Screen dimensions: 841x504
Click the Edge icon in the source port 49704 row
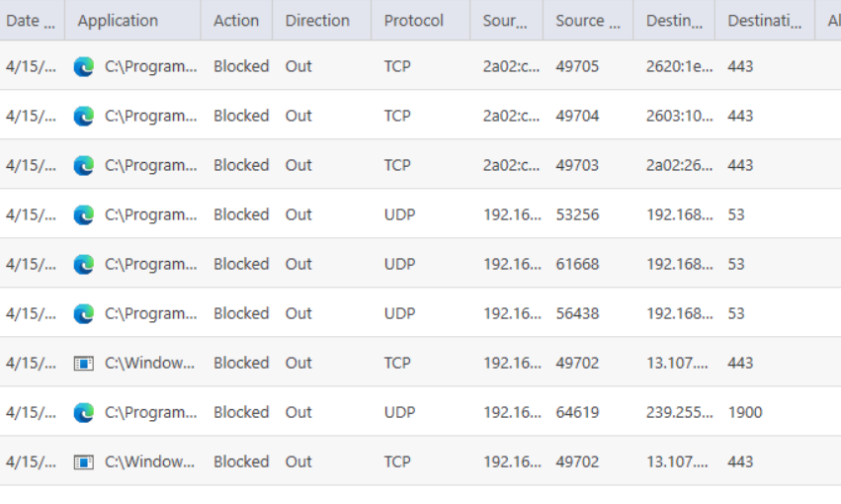[x=84, y=116]
